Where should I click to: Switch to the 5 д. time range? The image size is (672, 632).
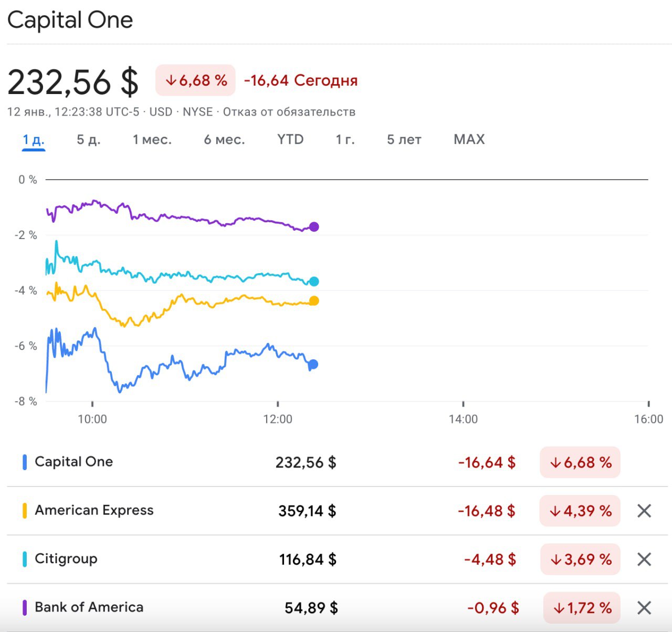88,140
